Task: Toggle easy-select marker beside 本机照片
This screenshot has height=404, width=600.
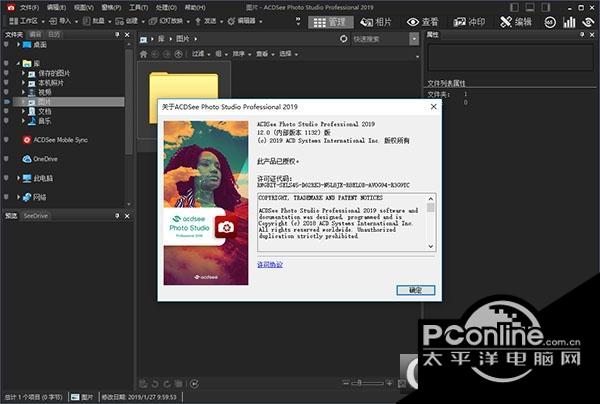Action: point(6,82)
